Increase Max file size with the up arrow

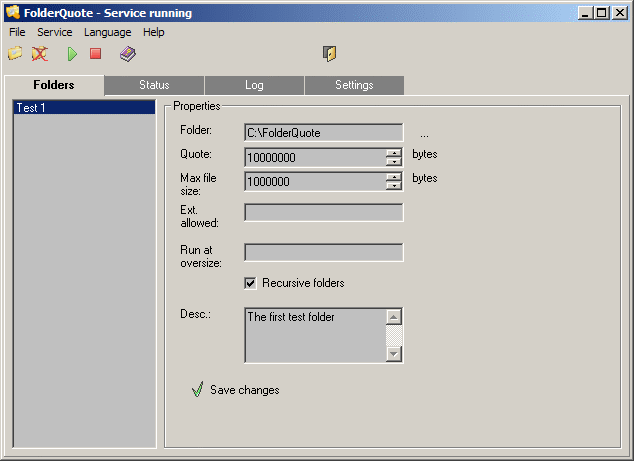tap(393, 177)
